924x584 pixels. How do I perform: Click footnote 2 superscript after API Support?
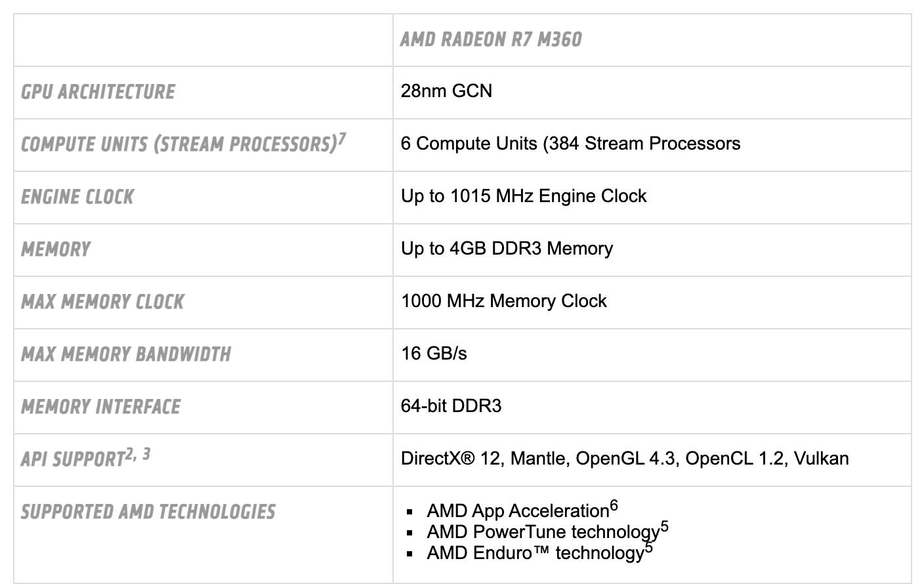(x=129, y=453)
